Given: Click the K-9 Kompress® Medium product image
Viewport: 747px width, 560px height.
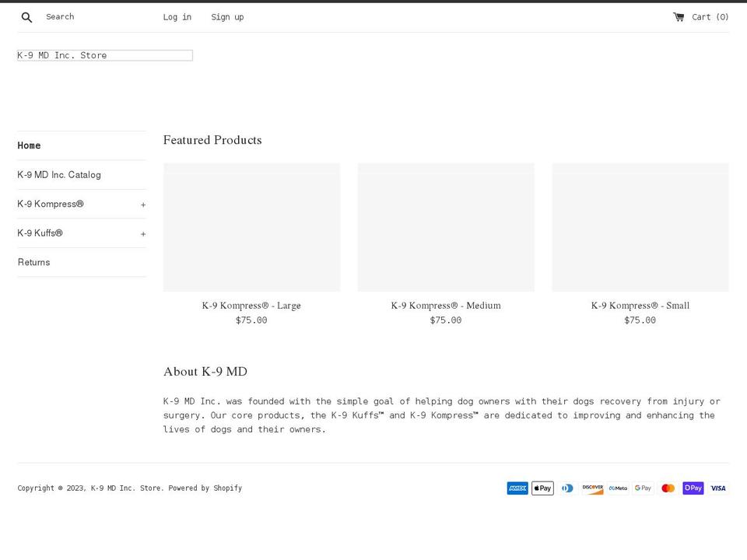Looking at the screenshot, I should pyautogui.click(x=446, y=227).
